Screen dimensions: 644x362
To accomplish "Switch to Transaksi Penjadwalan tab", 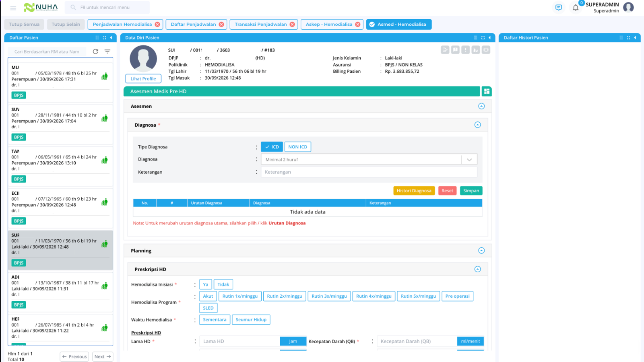I will click(261, 25).
